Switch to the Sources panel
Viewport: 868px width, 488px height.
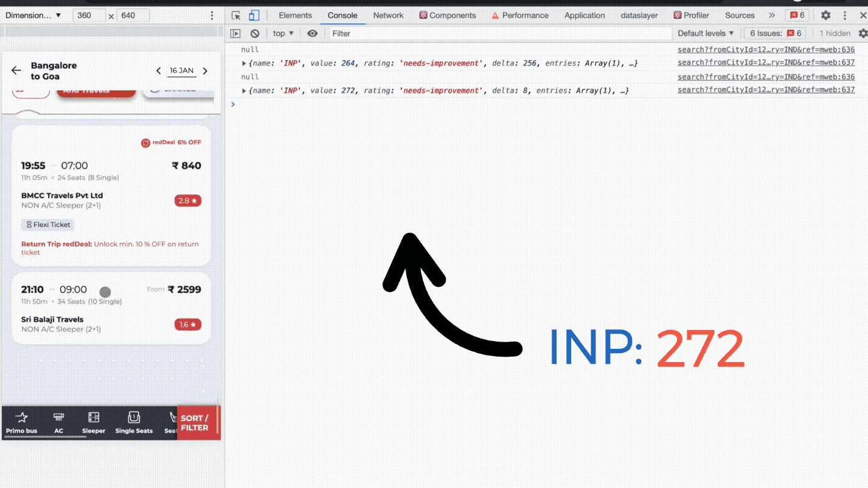[739, 15]
